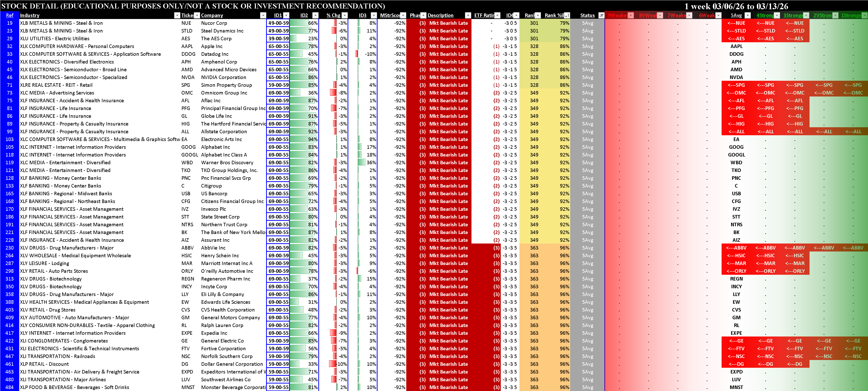868x391 pixels.
Task: Click the 9Weakest column filter arrow
Action: 631,15
